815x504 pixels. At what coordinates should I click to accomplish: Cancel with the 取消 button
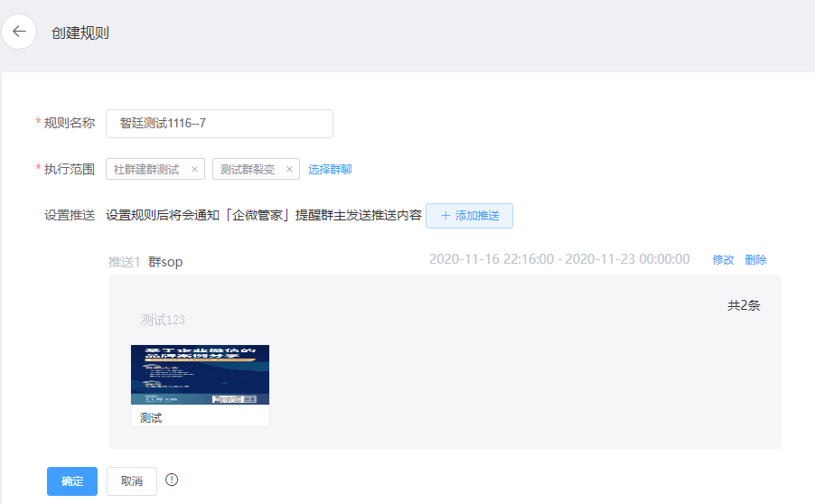[132, 481]
